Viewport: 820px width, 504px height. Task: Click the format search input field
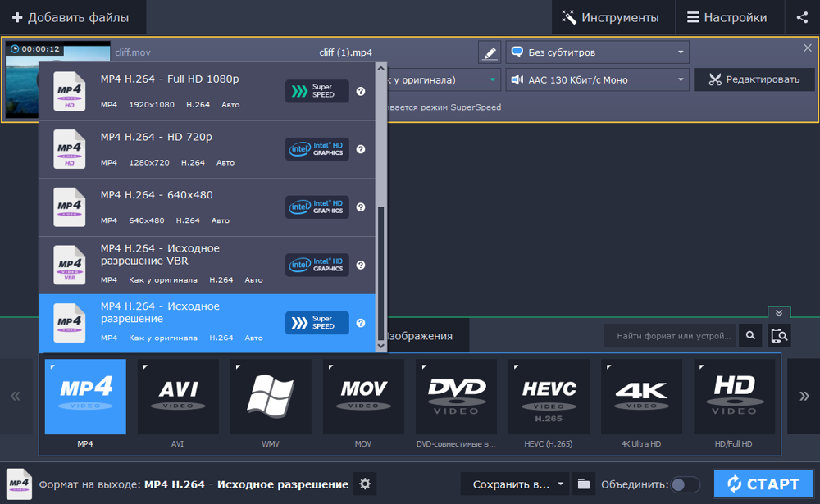[670, 335]
